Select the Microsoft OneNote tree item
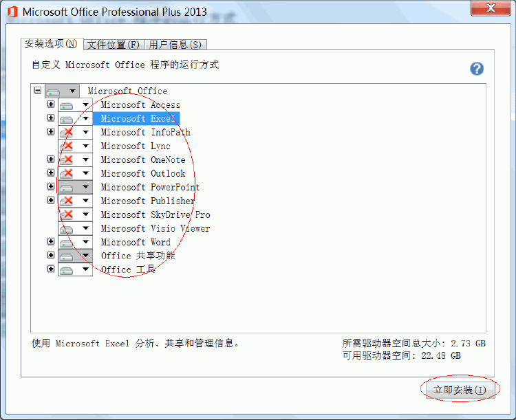 point(143,160)
